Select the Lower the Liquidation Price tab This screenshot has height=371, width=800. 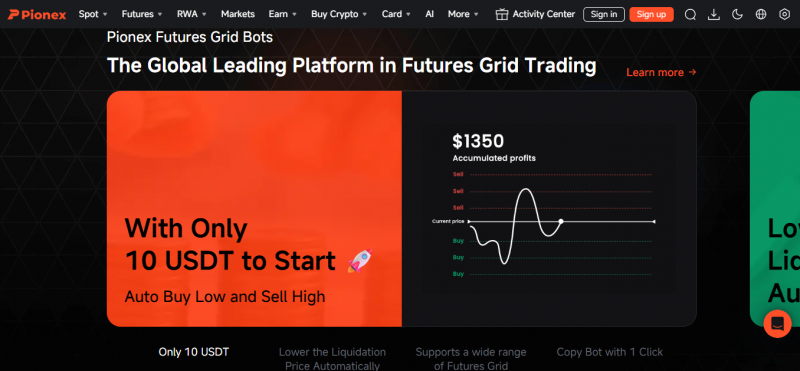[332, 359]
